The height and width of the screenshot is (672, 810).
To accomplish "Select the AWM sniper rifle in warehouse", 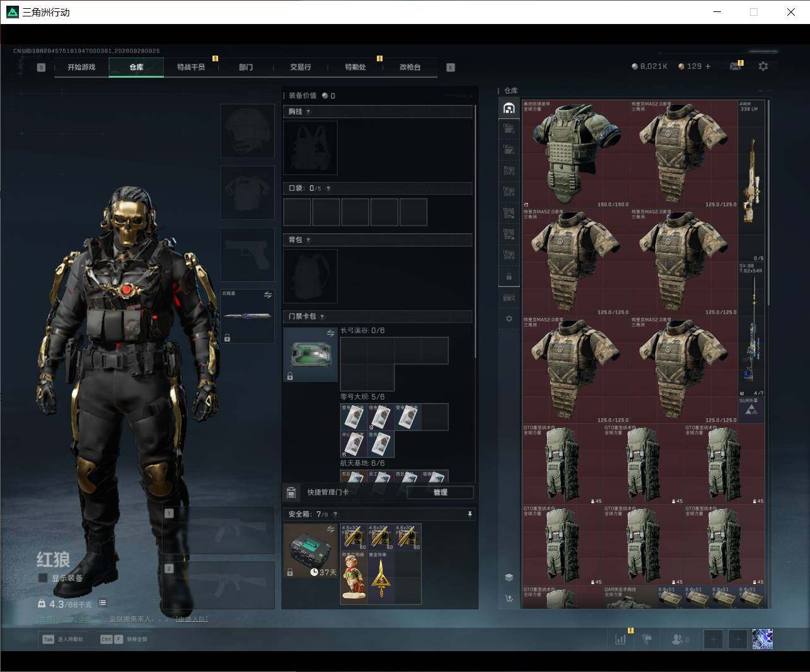I will point(751,181).
